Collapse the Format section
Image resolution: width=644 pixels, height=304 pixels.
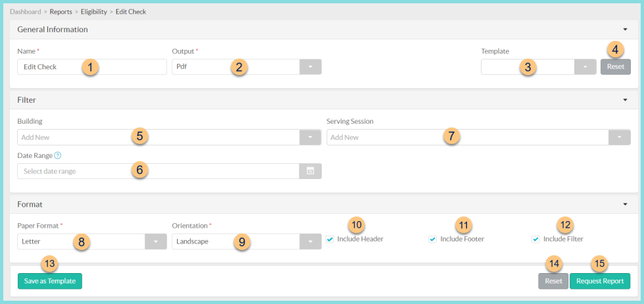(x=625, y=204)
